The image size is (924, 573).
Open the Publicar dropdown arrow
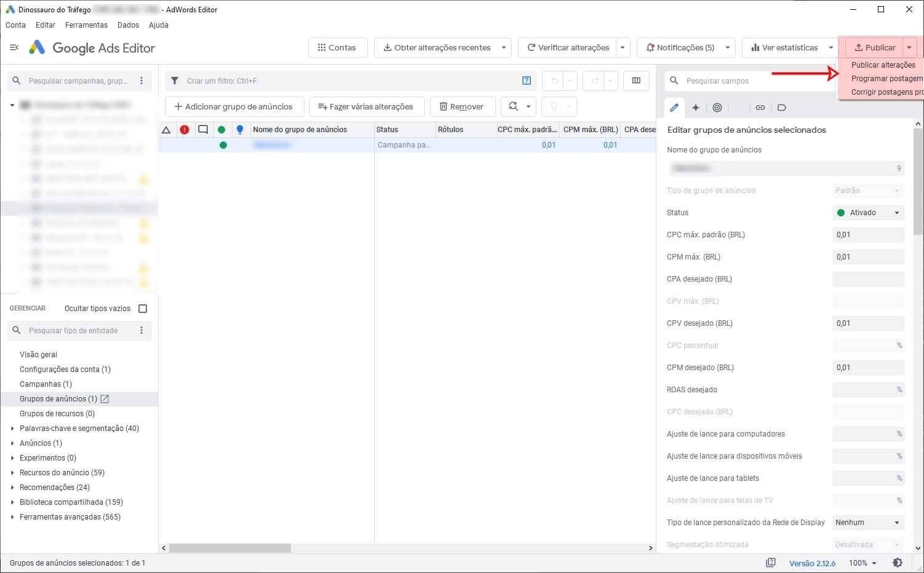[909, 47]
